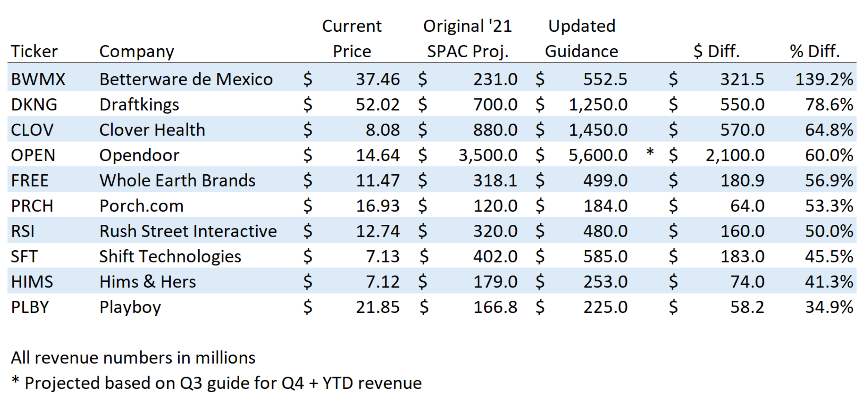The height and width of the screenshot is (402, 868).
Task: Click the 14.64 Opendoor price
Action: 378,155
